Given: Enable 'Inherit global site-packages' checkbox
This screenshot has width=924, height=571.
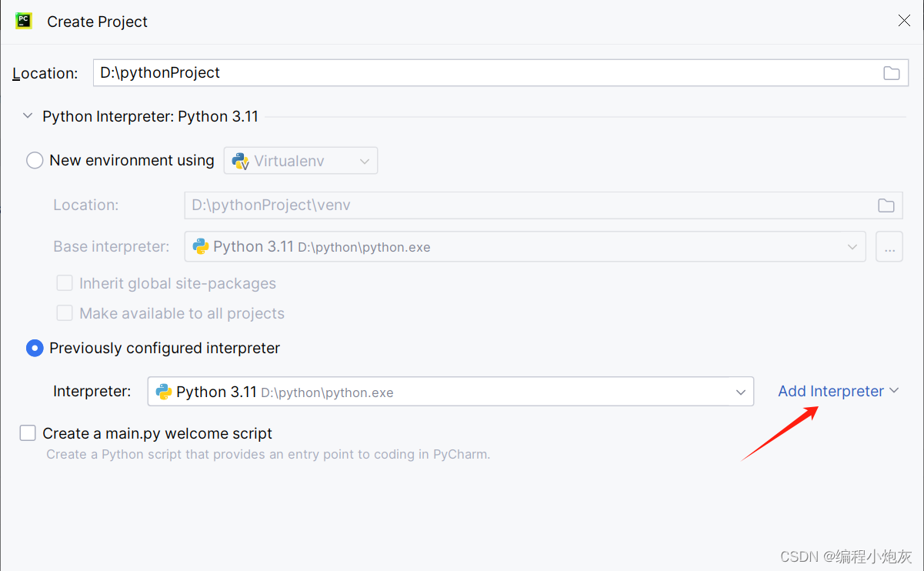Looking at the screenshot, I should [x=65, y=282].
